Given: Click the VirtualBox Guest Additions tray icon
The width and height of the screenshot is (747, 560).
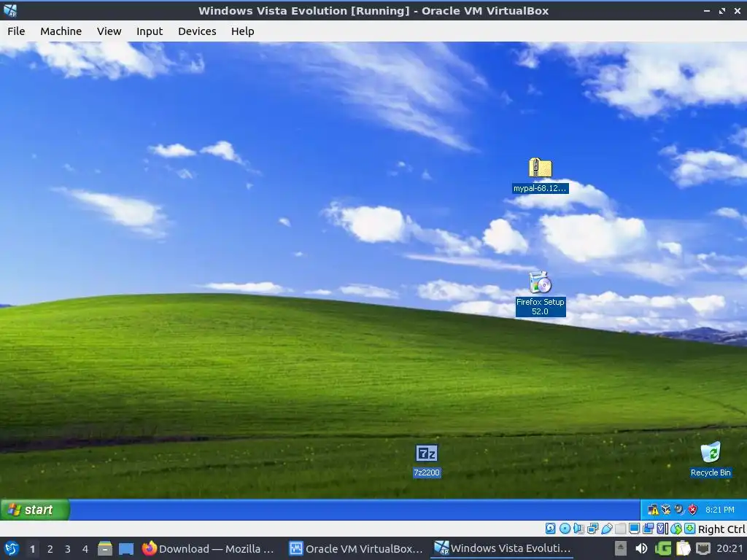Looking at the screenshot, I should [x=666, y=510].
